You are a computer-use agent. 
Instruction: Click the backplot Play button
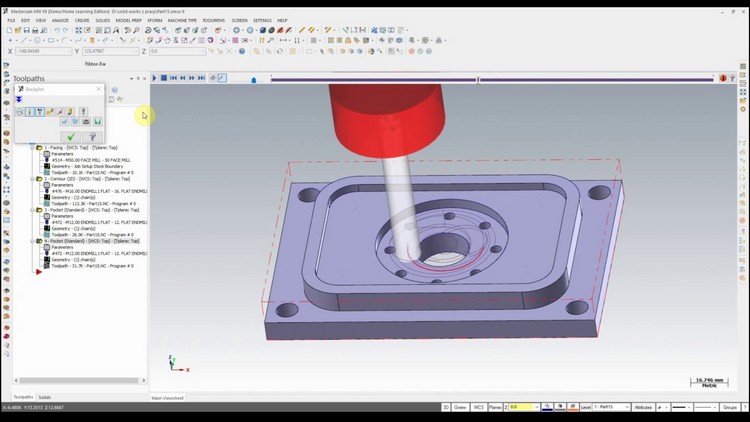pyautogui.click(x=154, y=78)
